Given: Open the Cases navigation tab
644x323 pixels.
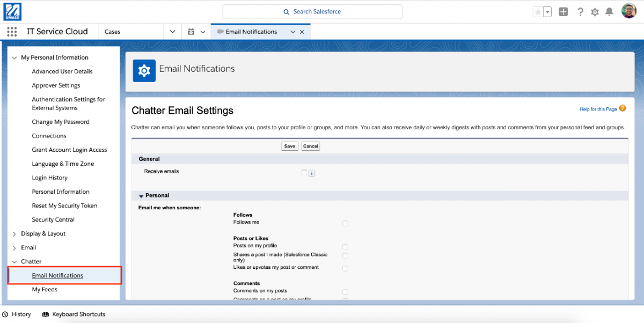Looking at the screenshot, I should (131, 32).
